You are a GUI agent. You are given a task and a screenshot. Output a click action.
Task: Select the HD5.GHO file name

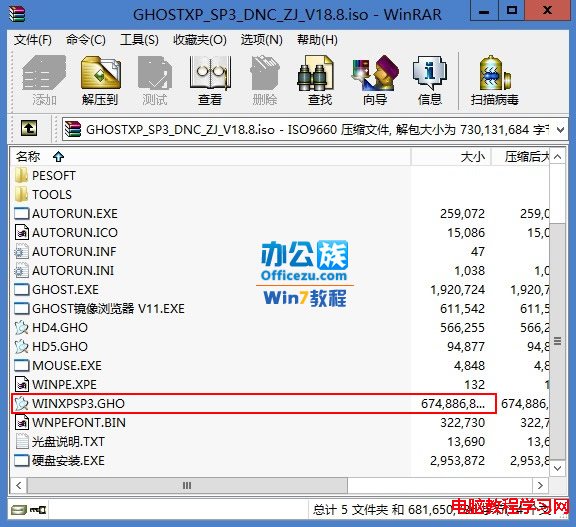[x=60, y=347]
